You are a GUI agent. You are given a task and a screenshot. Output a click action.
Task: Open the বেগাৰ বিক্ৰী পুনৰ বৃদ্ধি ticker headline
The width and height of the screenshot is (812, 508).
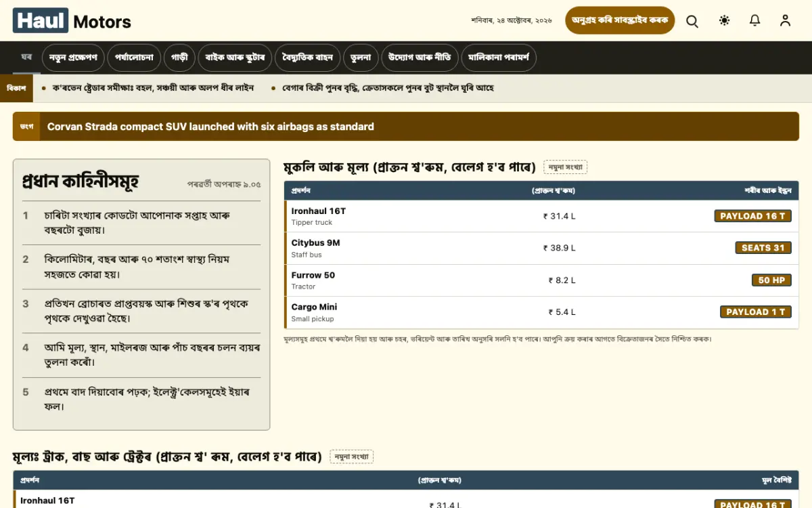click(x=388, y=88)
